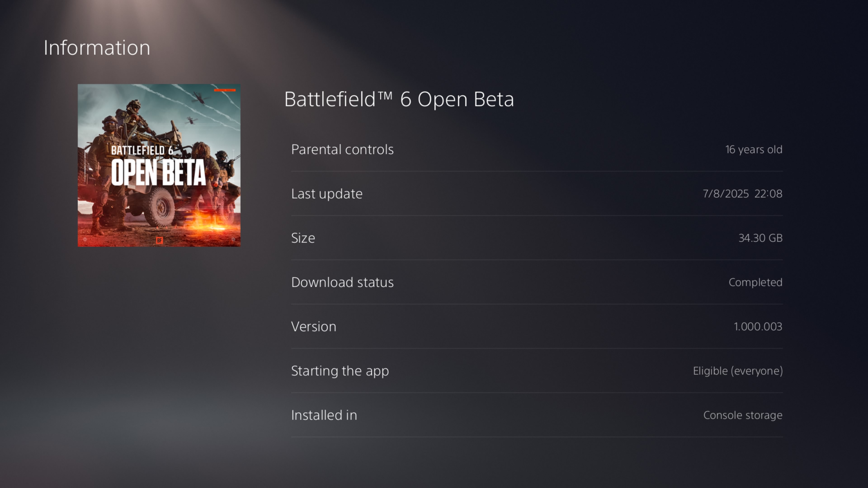Select the Parental controls row label

pyautogui.click(x=342, y=149)
